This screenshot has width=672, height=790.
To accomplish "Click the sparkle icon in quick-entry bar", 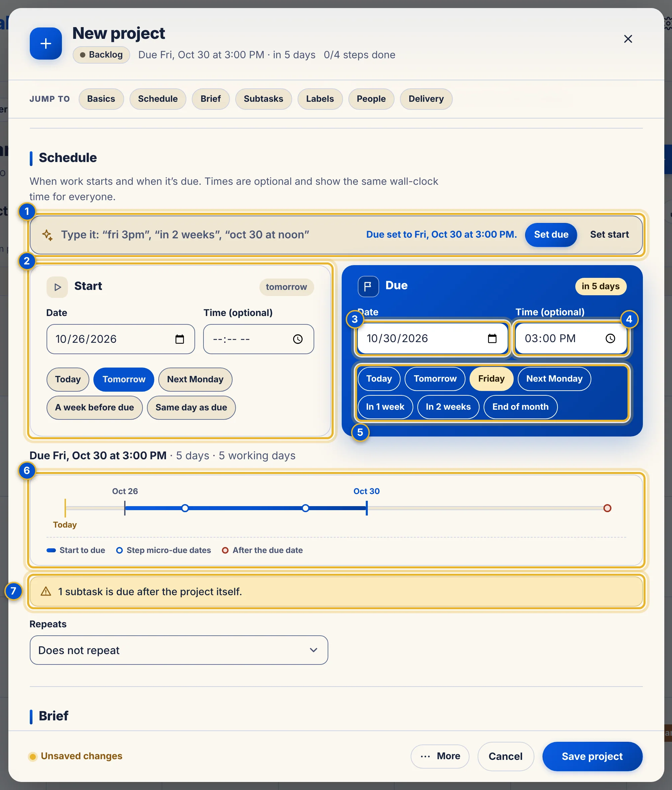I will click(47, 235).
